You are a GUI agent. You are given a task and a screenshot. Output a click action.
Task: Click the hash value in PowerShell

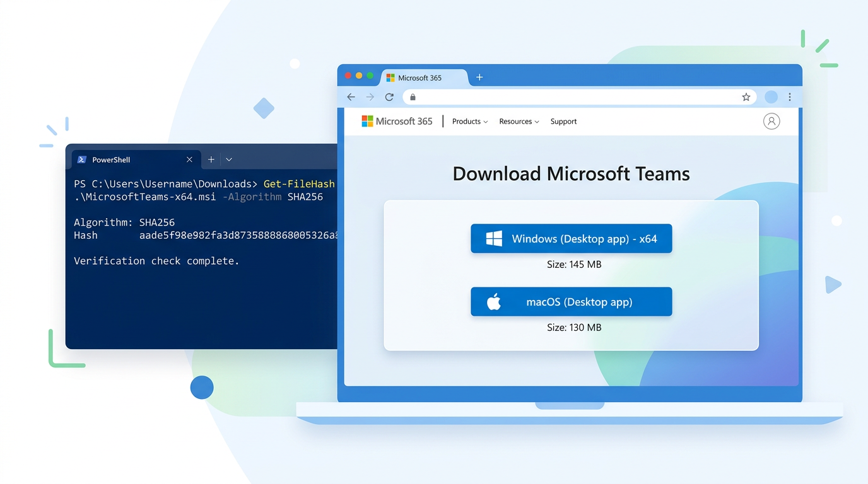tap(238, 236)
